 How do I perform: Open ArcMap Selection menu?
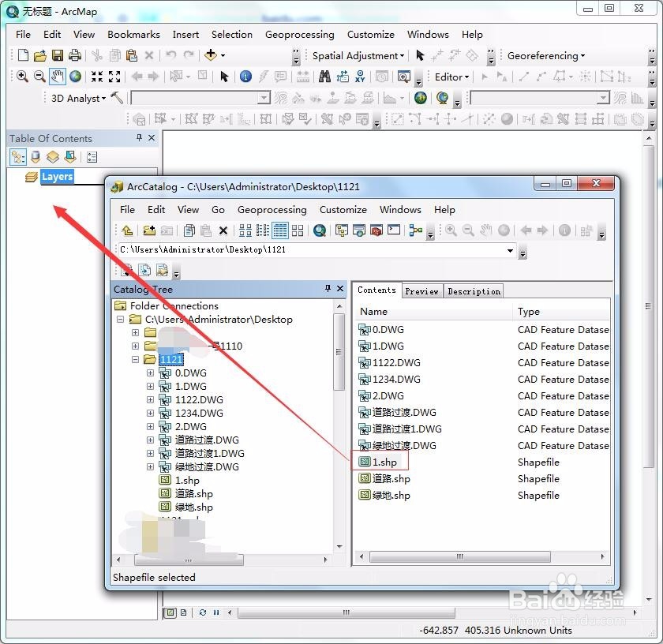click(x=232, y=34)
